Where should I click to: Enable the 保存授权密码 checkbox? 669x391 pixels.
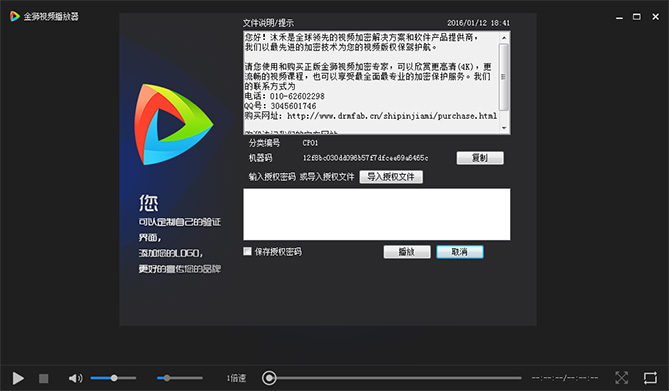click(x=247, y=251)
